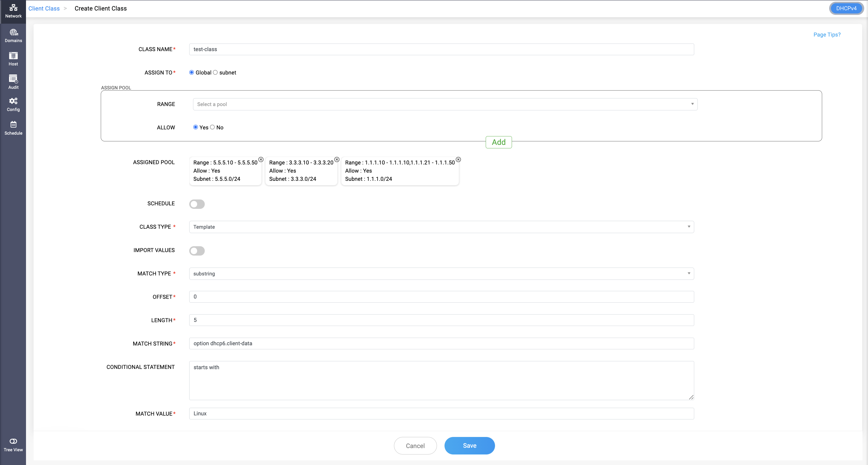The width and height of the screenshot is (868, 465).
Task: Open the Schedule calendar icon
Action: coord(13,128)
